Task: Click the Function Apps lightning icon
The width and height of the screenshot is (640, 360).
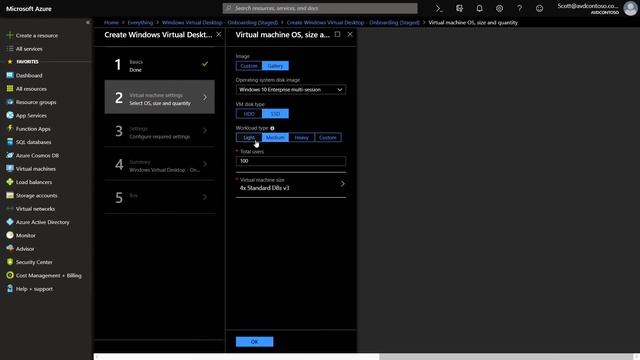Action: coord(10,129)
